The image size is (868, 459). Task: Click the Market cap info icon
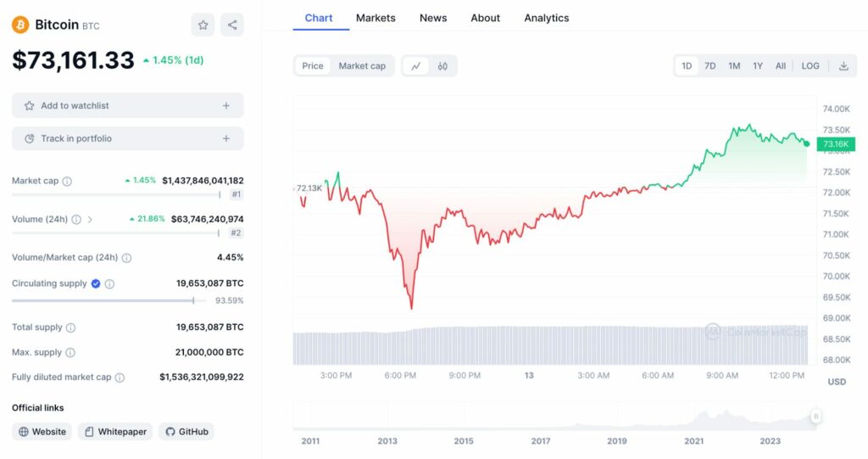(x=68, y=181)
